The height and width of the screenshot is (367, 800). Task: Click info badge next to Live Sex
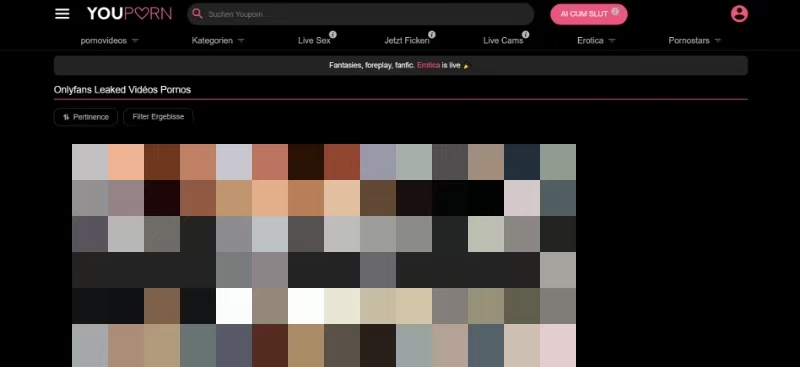coord(333,34)
